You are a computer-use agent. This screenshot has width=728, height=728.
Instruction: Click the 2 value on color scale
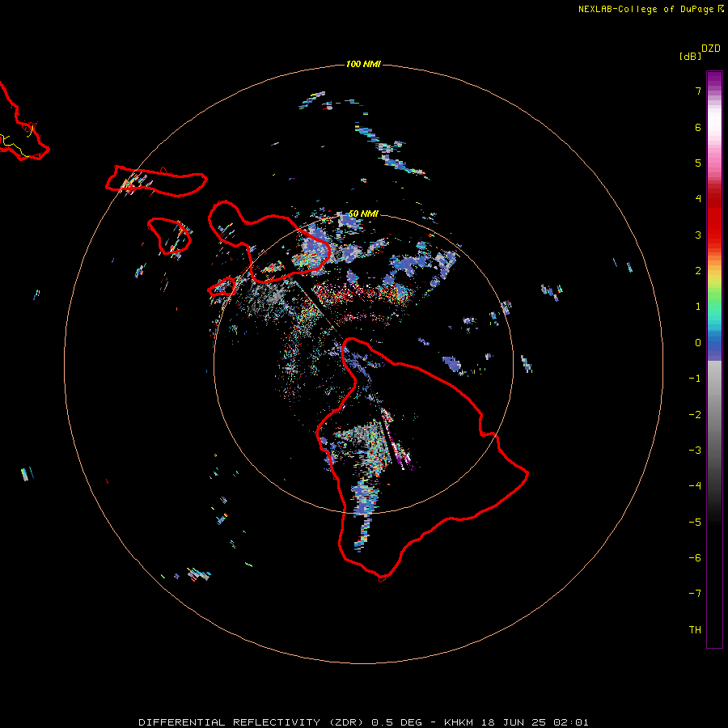tap(698, 271)
